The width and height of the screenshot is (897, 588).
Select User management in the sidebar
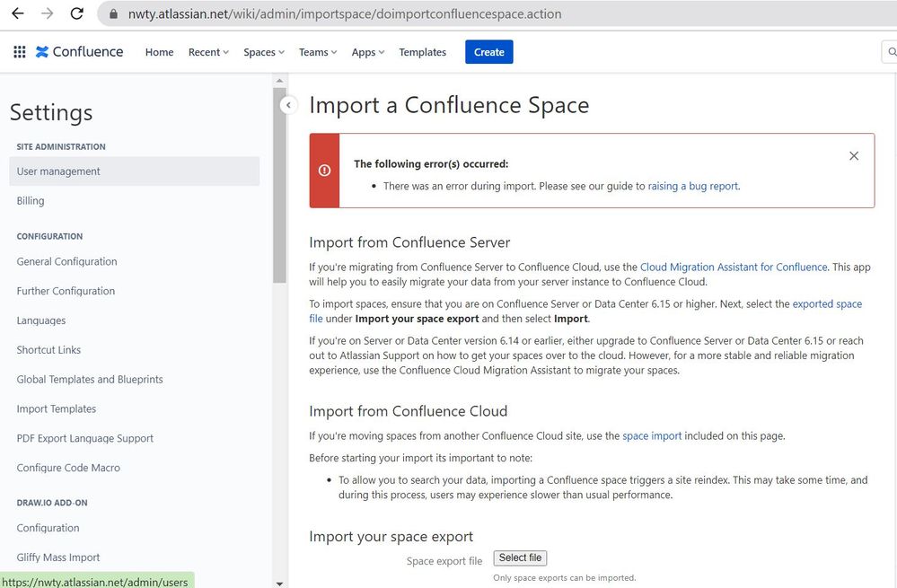pos(58,171)
